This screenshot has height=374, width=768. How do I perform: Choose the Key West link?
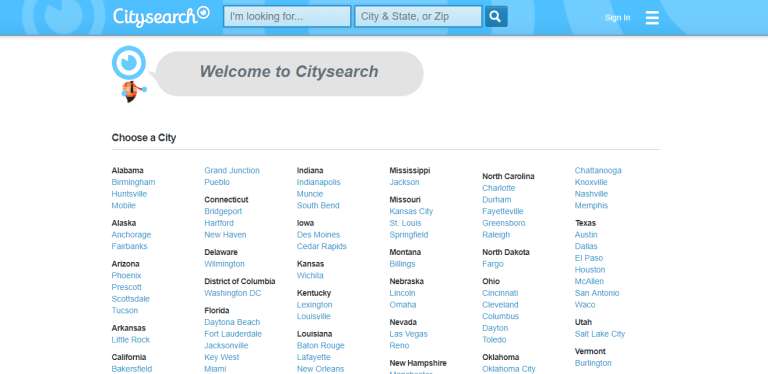click(222, 357)
